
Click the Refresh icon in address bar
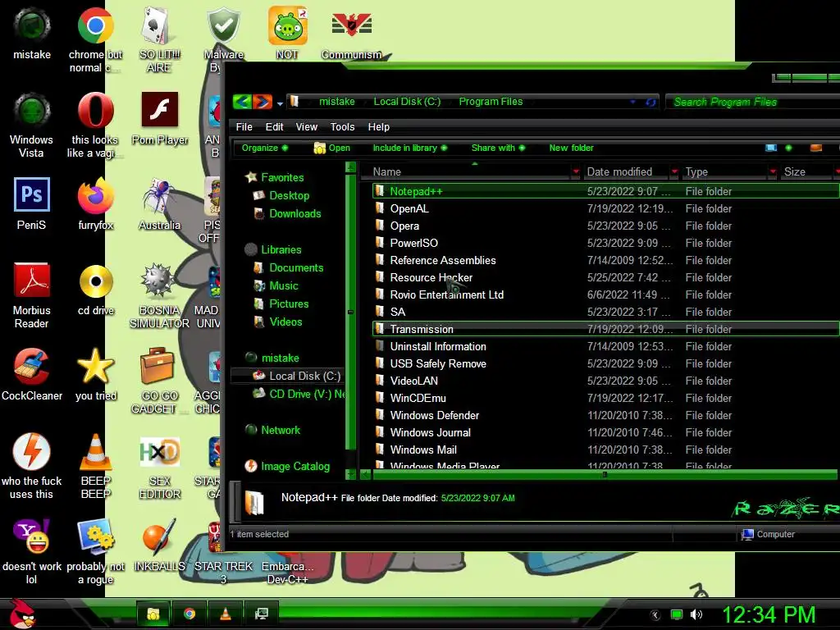click(651, 102)
